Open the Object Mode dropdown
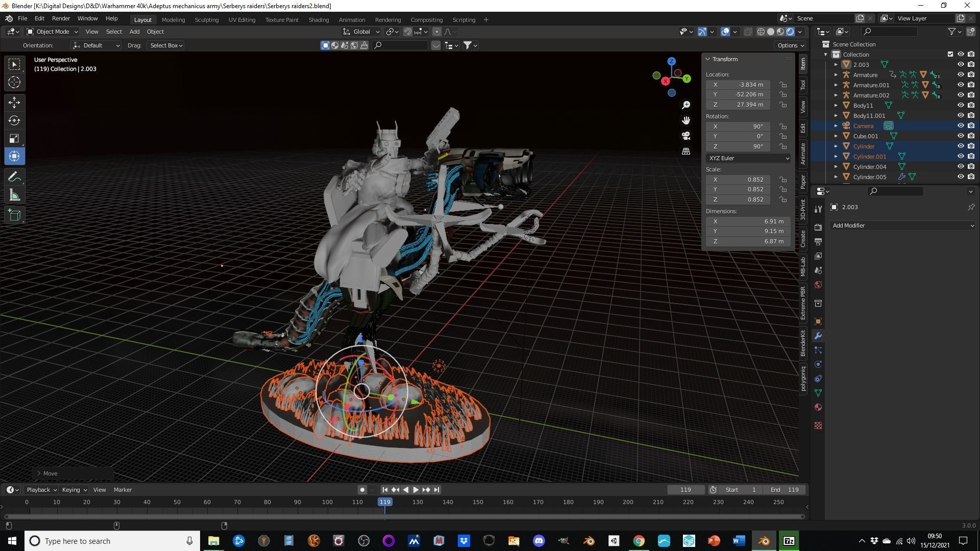The image size is (980, 551). coord(52,32)
